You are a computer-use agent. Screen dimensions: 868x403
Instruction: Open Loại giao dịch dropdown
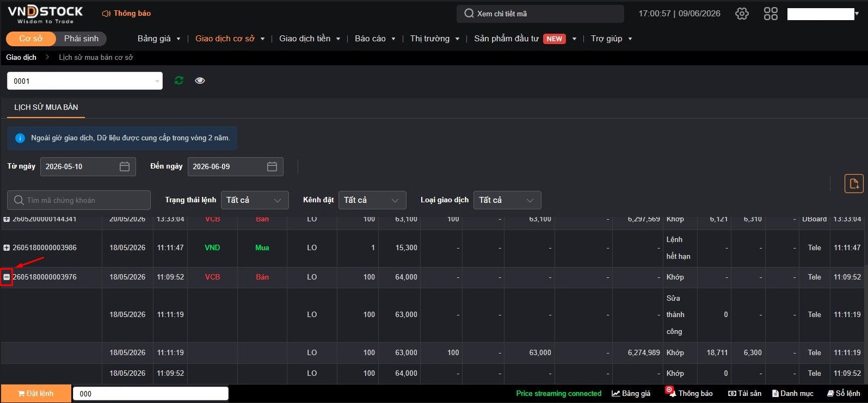pyautogui.click(x=507, y=200)
